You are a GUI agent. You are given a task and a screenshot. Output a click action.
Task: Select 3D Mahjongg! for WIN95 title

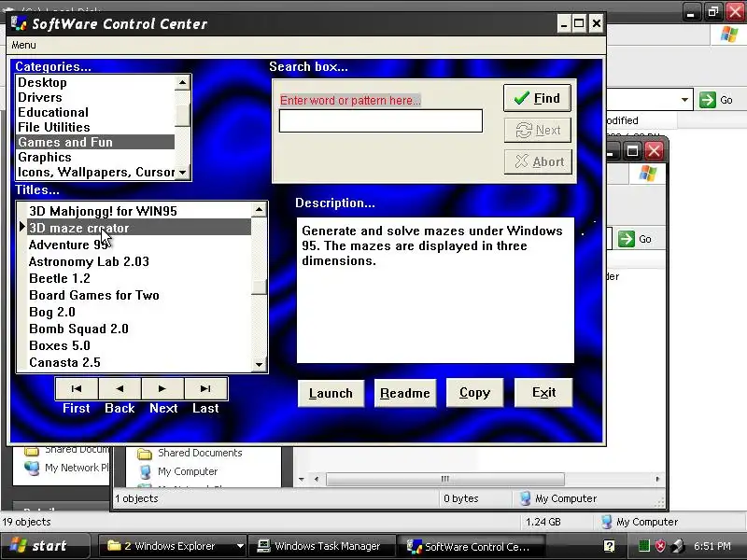point(139,211)
